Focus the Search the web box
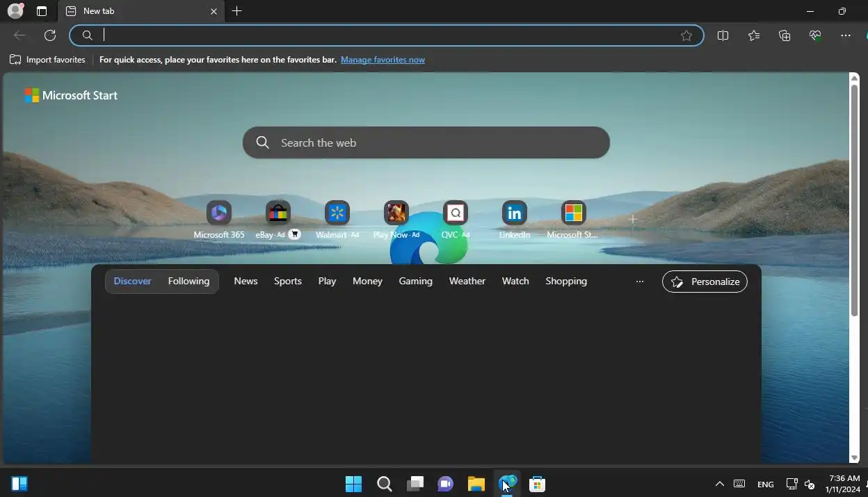This screenshot has height=497, width=868. pyautogui.click(x=426, y=142)
